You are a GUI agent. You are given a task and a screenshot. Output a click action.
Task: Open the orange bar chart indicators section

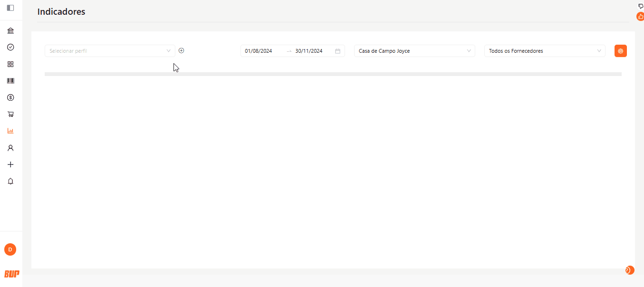point(10,131)
